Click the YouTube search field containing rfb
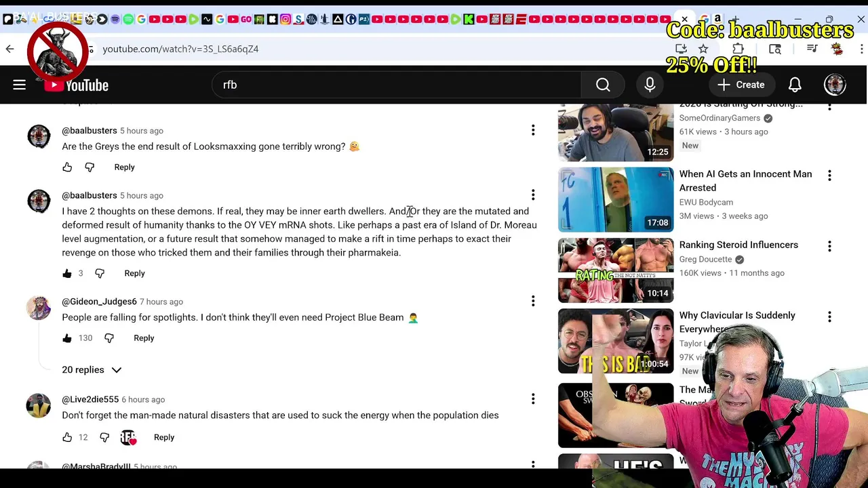 (x=397, y=85)
